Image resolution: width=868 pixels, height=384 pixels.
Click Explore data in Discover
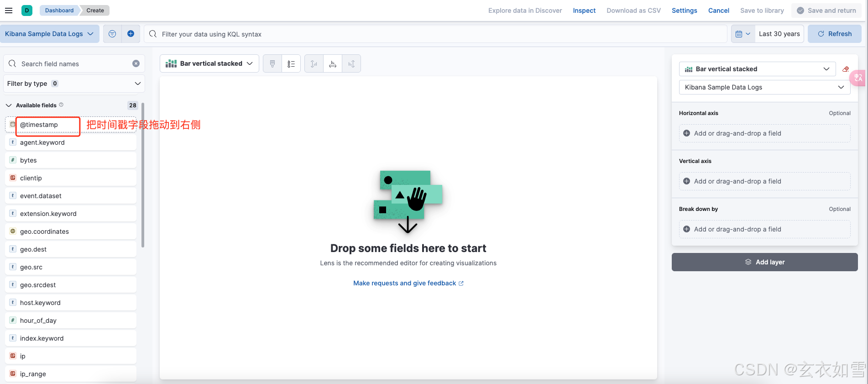pos(525,11)
